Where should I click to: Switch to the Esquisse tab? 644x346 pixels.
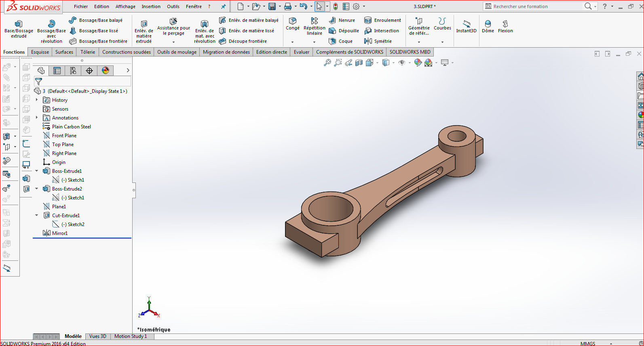[x=40, y=52]
